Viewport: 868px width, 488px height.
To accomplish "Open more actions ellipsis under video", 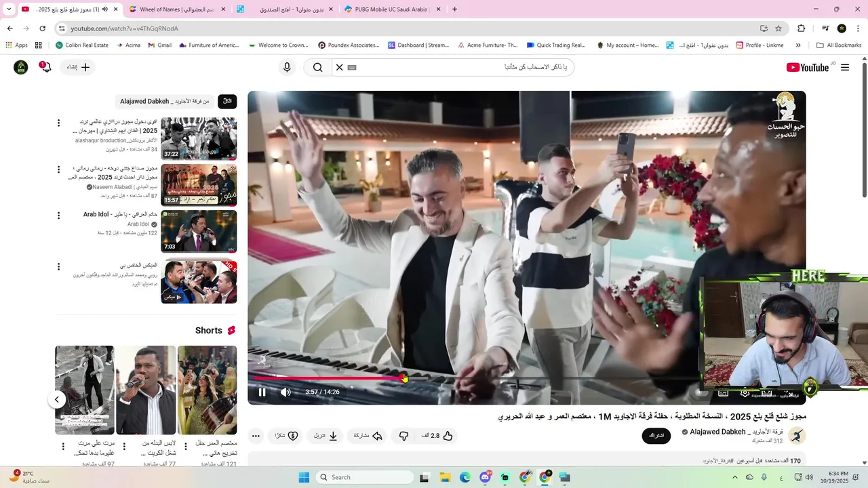I will (256, 436).
